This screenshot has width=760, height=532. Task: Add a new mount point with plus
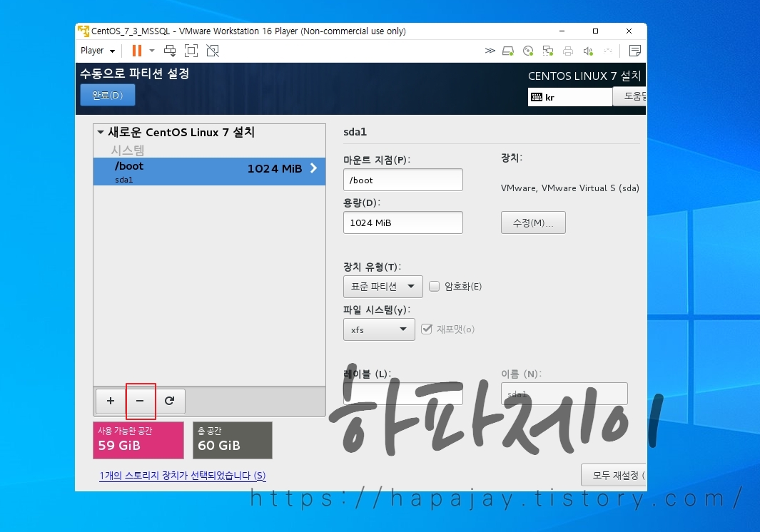point(111,401)
